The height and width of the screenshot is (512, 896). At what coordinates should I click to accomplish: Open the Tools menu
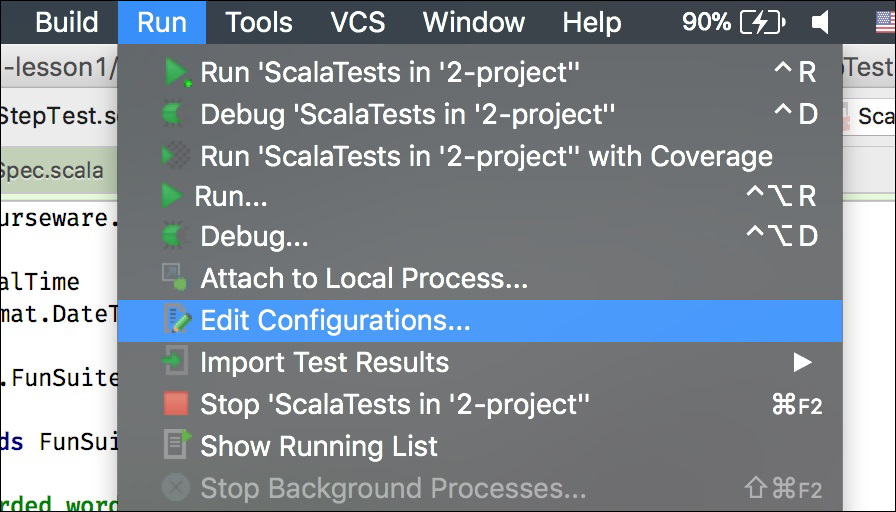[x=259, y=22]
